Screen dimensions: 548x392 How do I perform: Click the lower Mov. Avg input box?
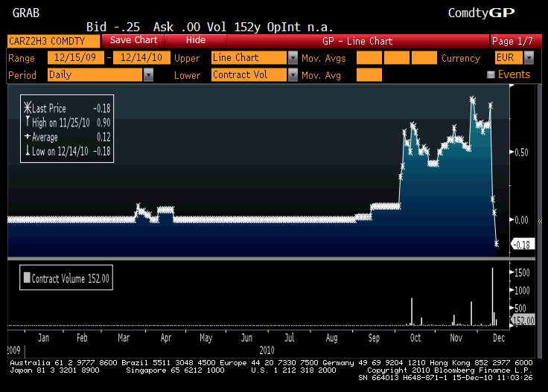(x=369, y=75)
